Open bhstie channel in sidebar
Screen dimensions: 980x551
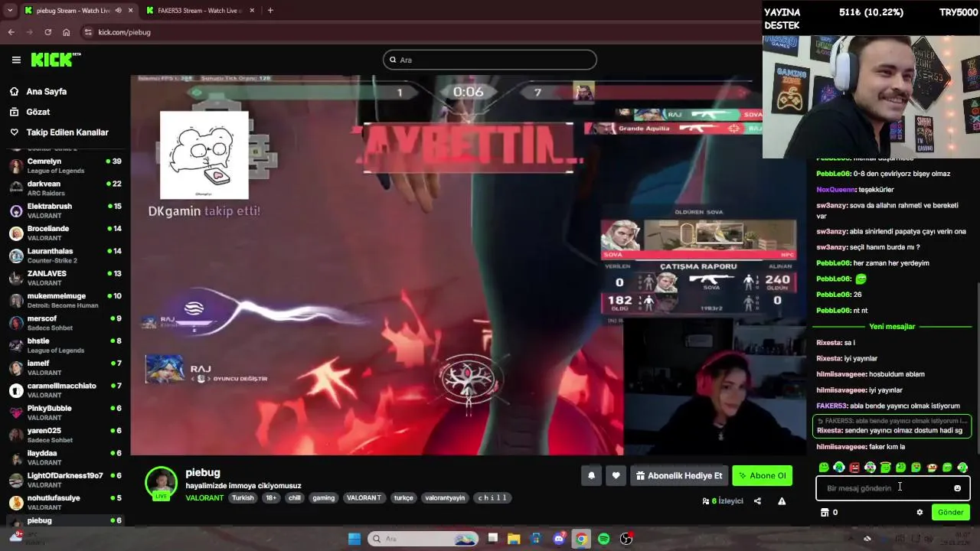pos(65,345)
